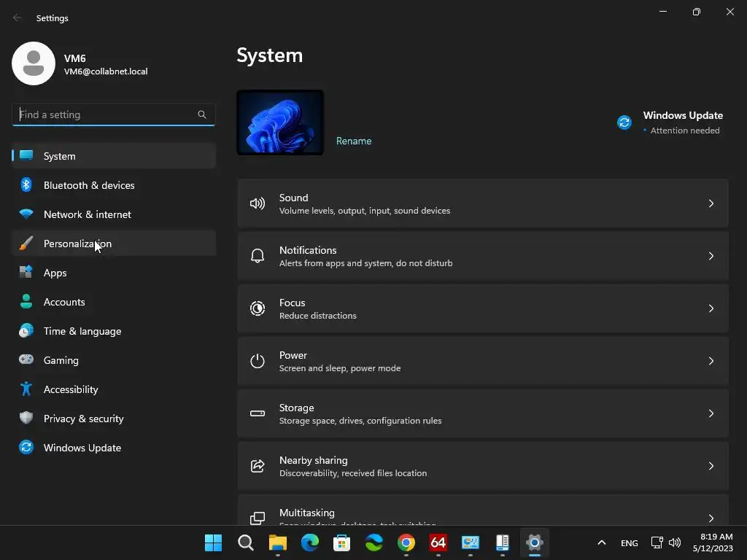Screen dimensions: 747x560
Task: Click the Privacy & security shield icon
Action: click(x=26, y=418)
